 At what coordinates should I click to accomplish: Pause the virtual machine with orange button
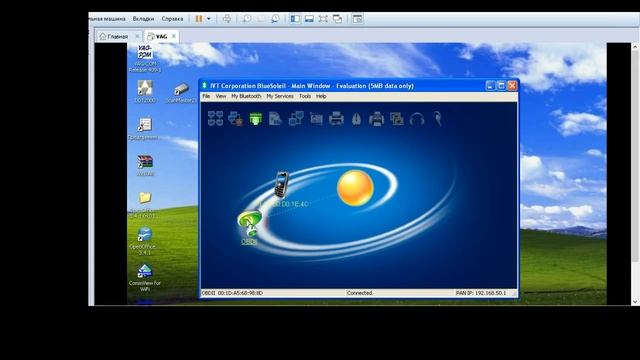click(199, 19)
